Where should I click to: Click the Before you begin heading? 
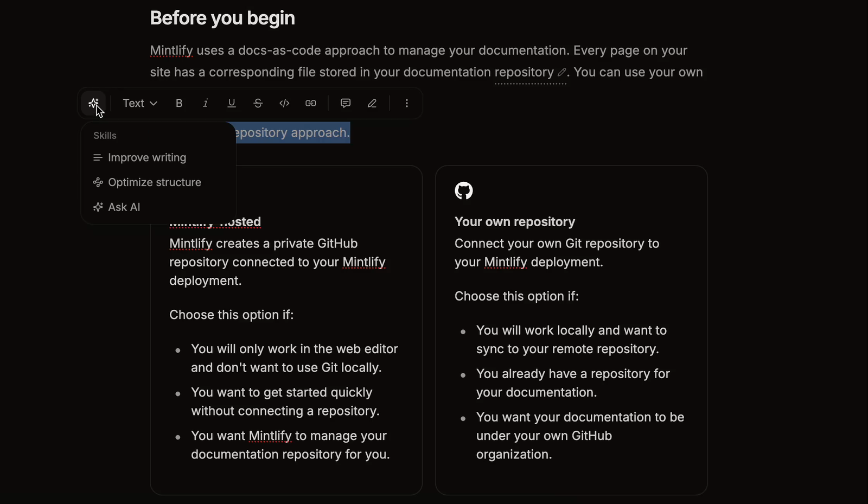(222, 18)
